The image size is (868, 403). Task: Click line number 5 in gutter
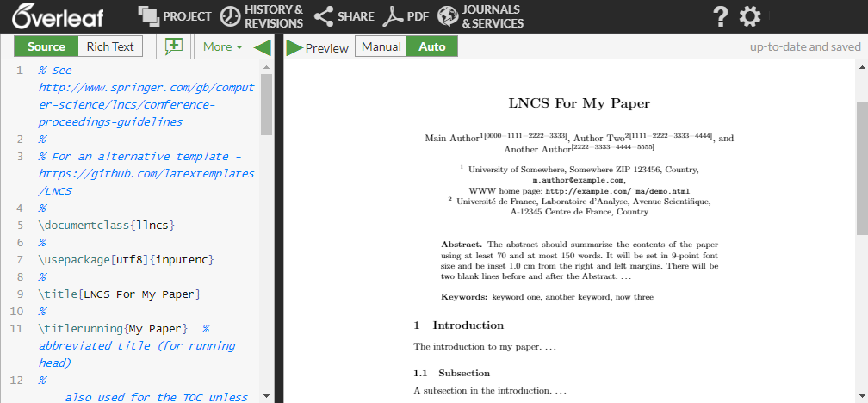click(20, 226)
